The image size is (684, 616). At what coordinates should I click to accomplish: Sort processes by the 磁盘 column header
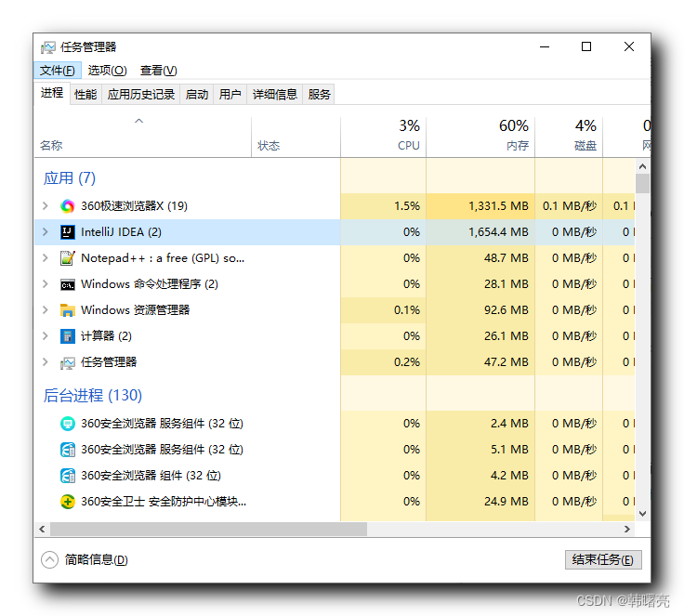569,137
